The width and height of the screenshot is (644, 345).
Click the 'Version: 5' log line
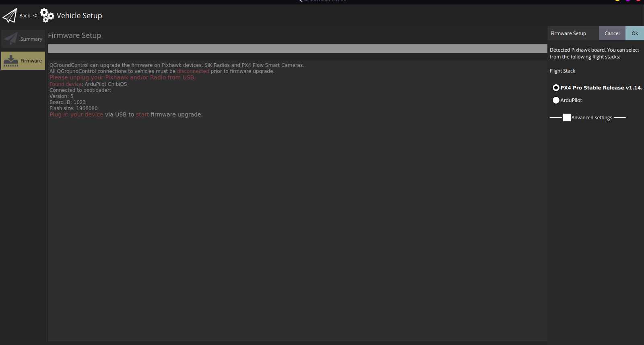coord(62,96)
